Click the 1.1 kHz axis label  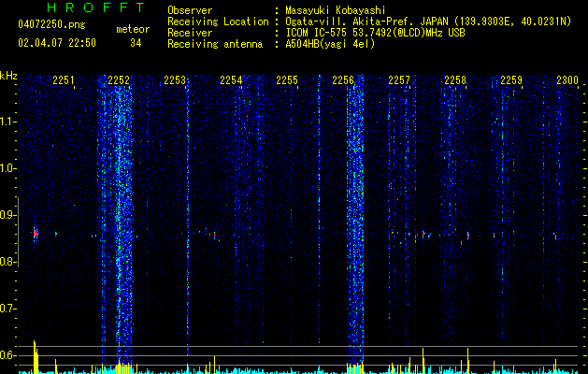7,122
